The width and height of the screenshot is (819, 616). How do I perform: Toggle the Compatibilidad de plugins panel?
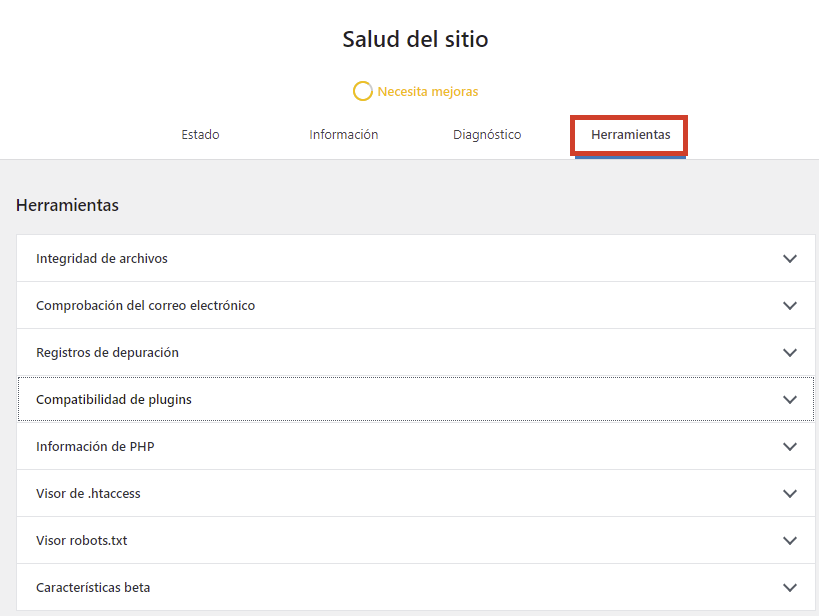coord(416,399)
